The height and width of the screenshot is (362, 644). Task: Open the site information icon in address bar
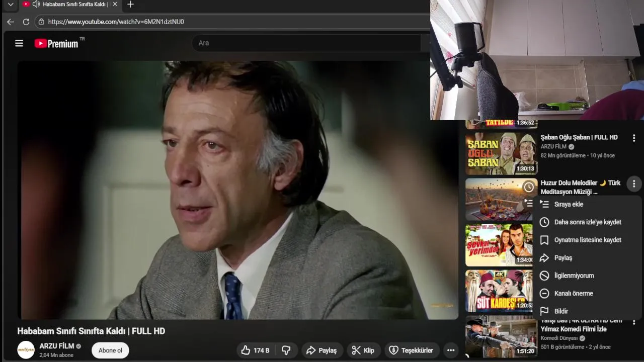pos(41,22)
